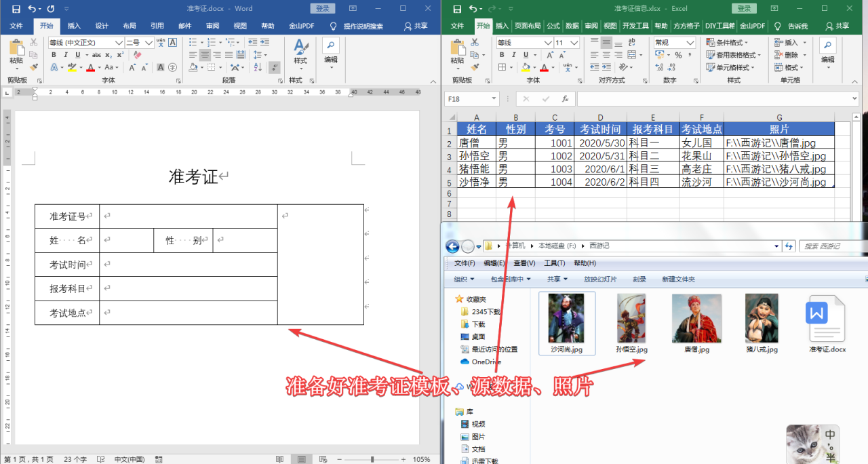This screenshot has width=868, height=464.
Task: Click Word's Format Painter brush
Action: tap(34, 67)
